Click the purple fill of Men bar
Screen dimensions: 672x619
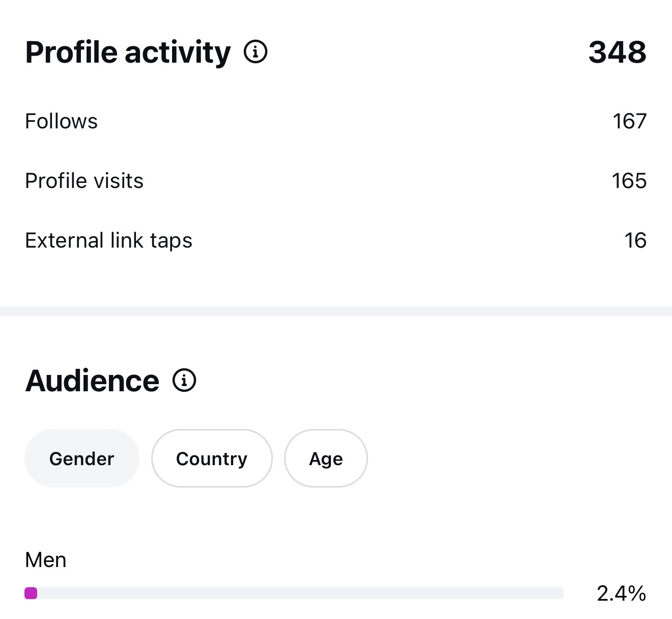point(31,593)
